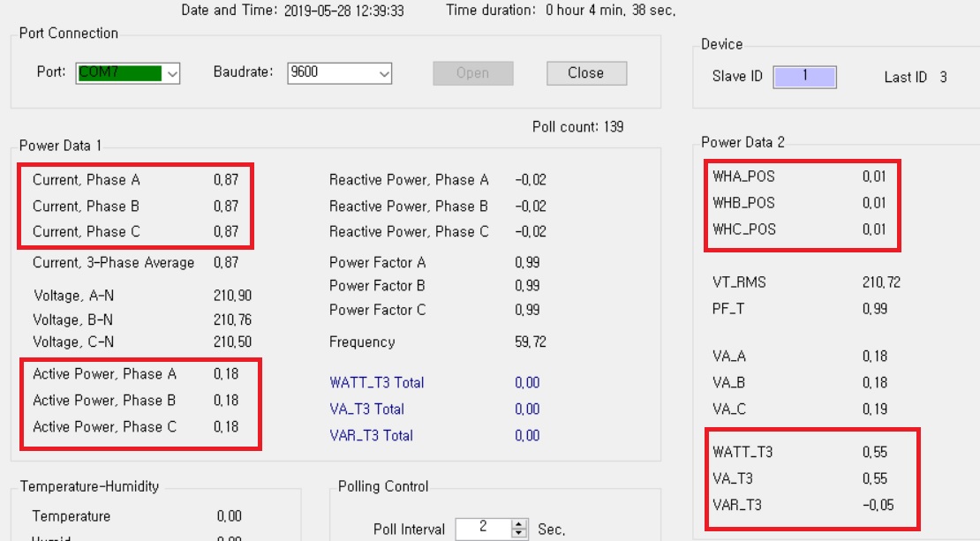Select the Frequency value 59,72
This screenshot has height=541, width=980.
pyautogui.click(x=530, y=342)
